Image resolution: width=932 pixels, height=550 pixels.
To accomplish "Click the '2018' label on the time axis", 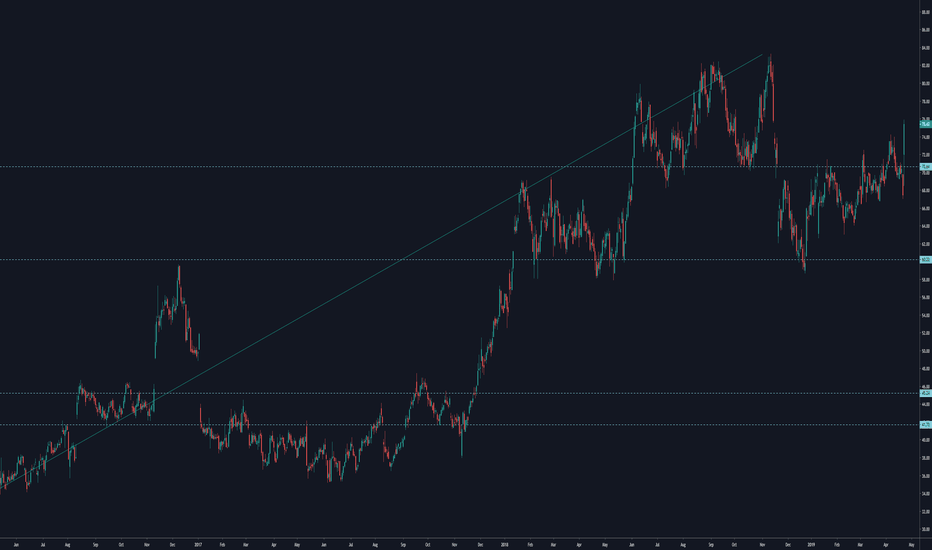I will 505,544.
